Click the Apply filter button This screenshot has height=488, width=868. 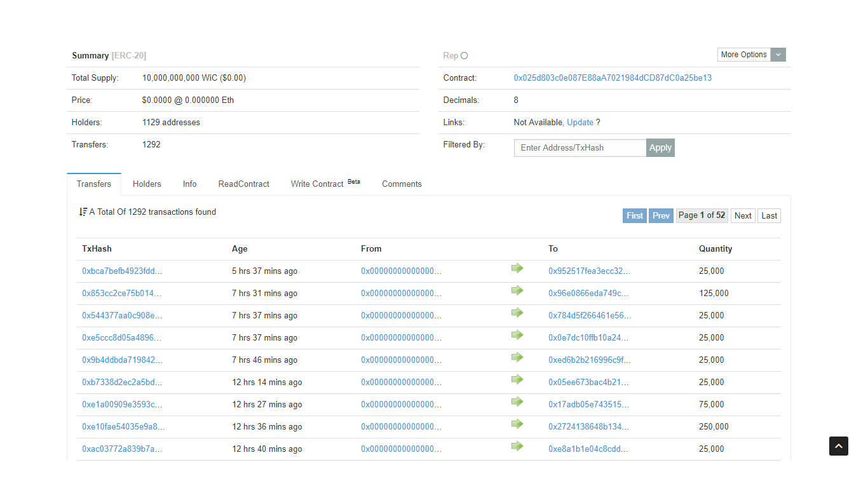tap(660, 147)
